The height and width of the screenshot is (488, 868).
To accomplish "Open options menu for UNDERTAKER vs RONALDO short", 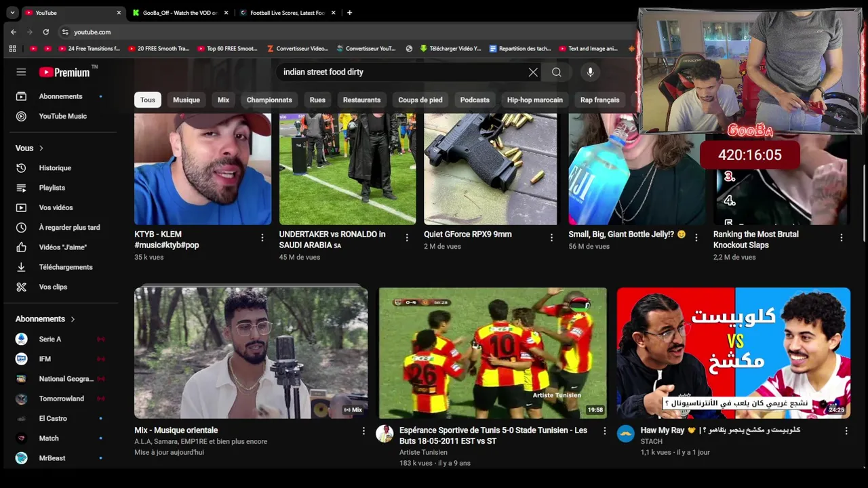I will tap(407, 237).
